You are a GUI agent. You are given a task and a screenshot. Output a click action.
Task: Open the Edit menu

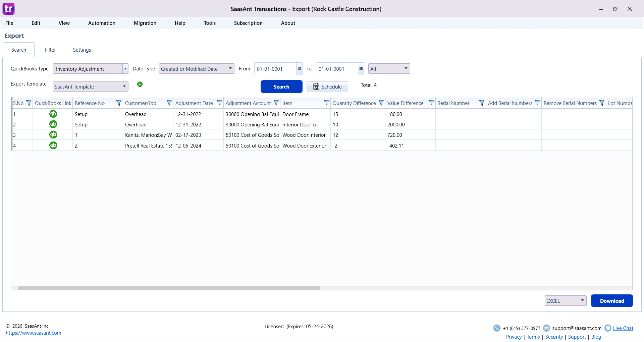point(36,23)
